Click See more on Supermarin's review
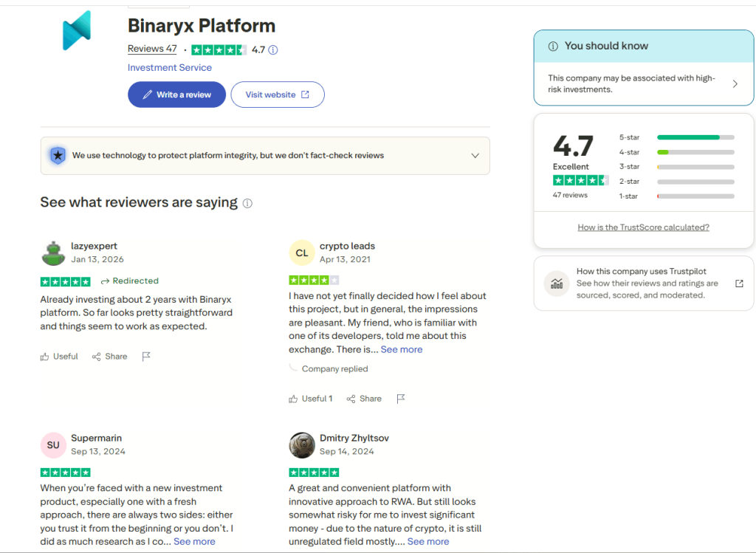Image resolution: width=756 pixels, height=553 pixels. tap(194, 541)
